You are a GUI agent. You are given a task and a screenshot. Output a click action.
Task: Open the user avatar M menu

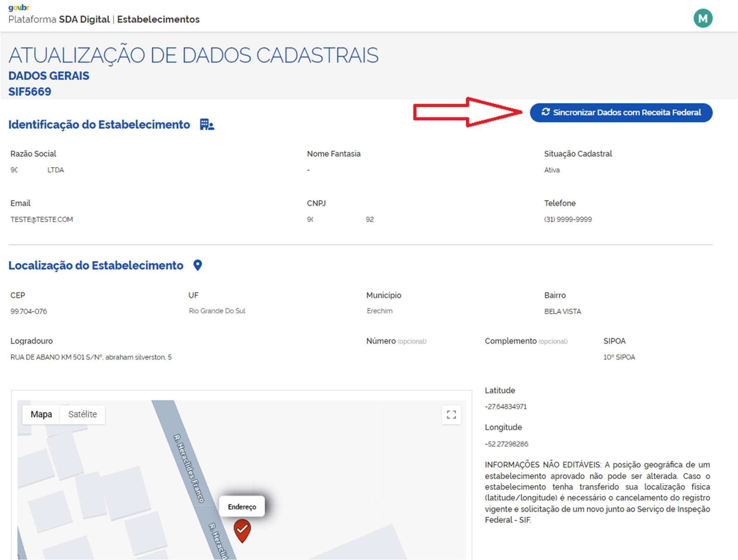[703, 19]
